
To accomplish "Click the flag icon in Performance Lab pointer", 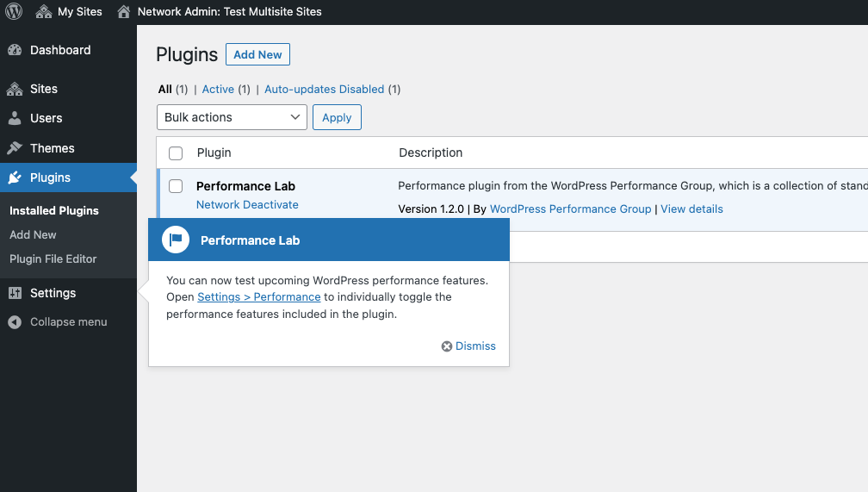I will [x=176, y=240].
